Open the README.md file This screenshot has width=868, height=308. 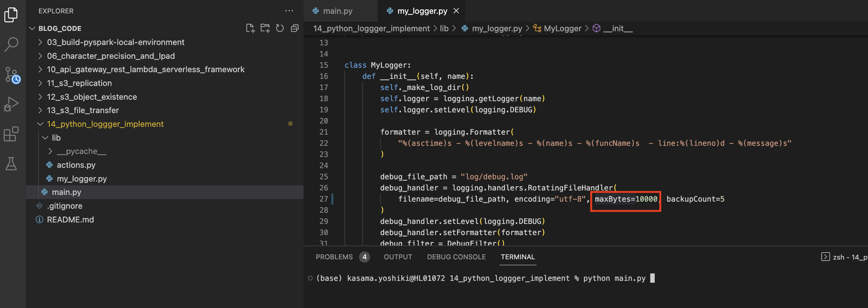pos(165,219)
